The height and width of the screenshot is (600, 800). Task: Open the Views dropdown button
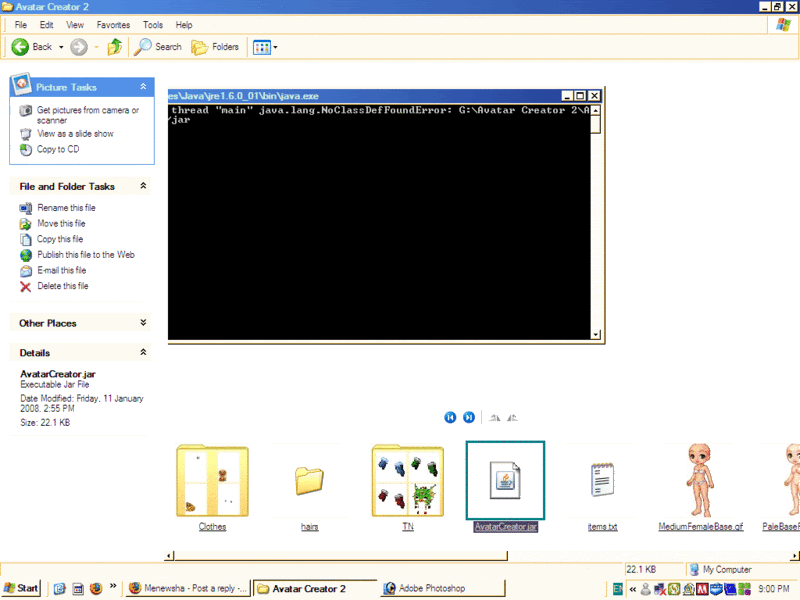click(x=265, y=47)
